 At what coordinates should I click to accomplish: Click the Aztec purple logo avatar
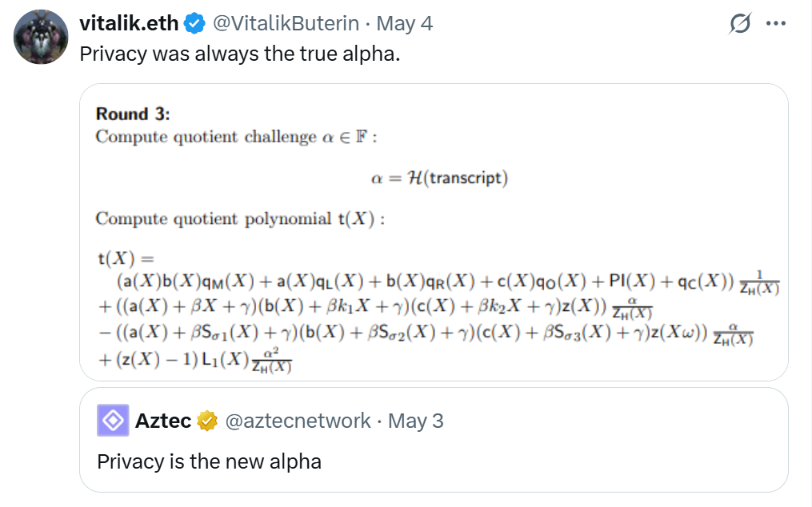coord(113,420)
